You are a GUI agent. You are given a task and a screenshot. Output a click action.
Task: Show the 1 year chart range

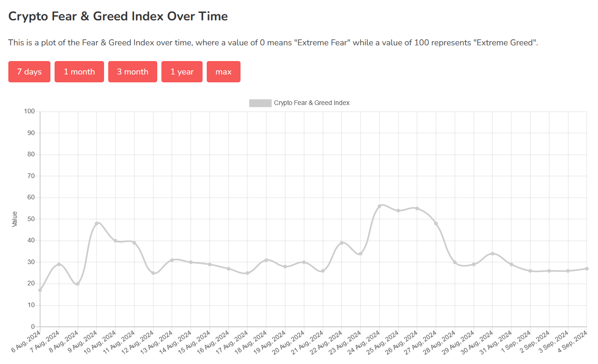pyautogui.click(x=182, y=72)
